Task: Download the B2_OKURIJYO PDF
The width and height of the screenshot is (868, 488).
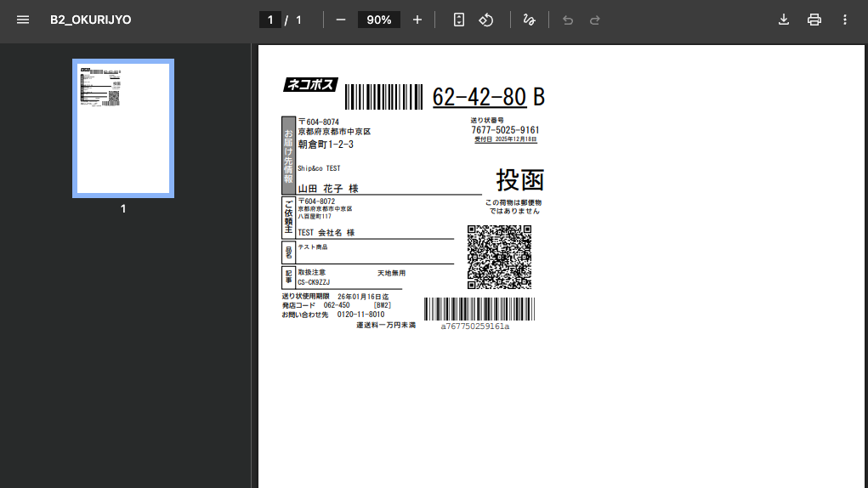Action: pos(784,20)
